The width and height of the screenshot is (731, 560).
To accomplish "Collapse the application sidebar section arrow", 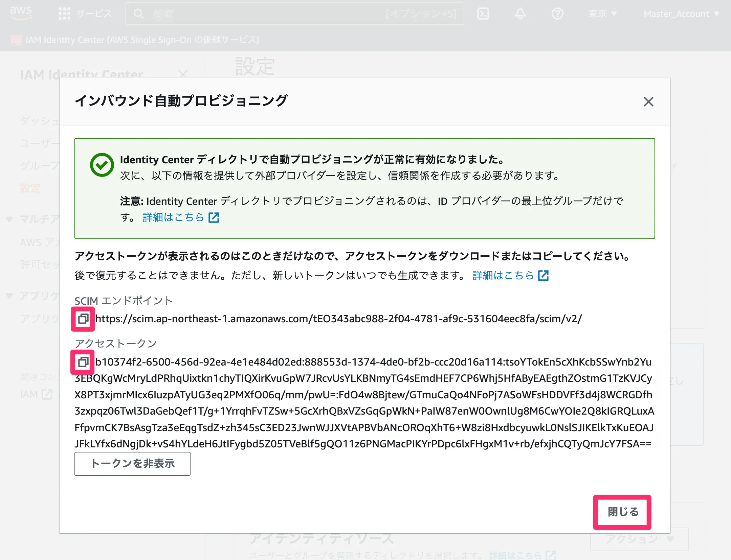I will [x=9, y=296].
